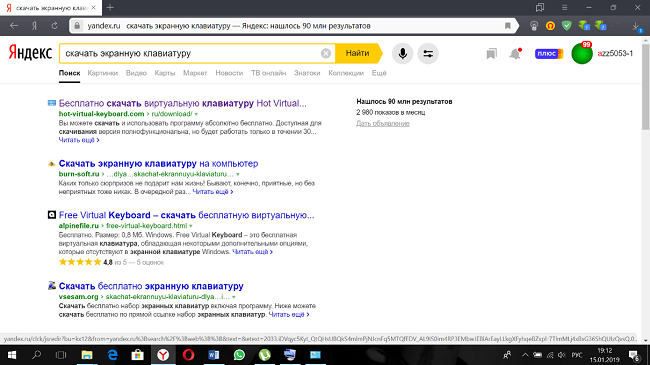Click the browser back arrow
650x365 pixels.
click(14, 26)
